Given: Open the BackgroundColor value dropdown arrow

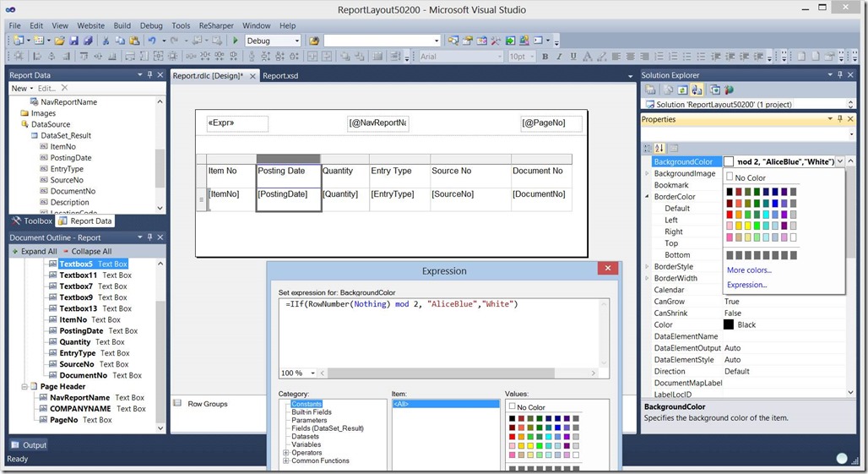Looking at the screenshot, I should [x=840, y=161].
